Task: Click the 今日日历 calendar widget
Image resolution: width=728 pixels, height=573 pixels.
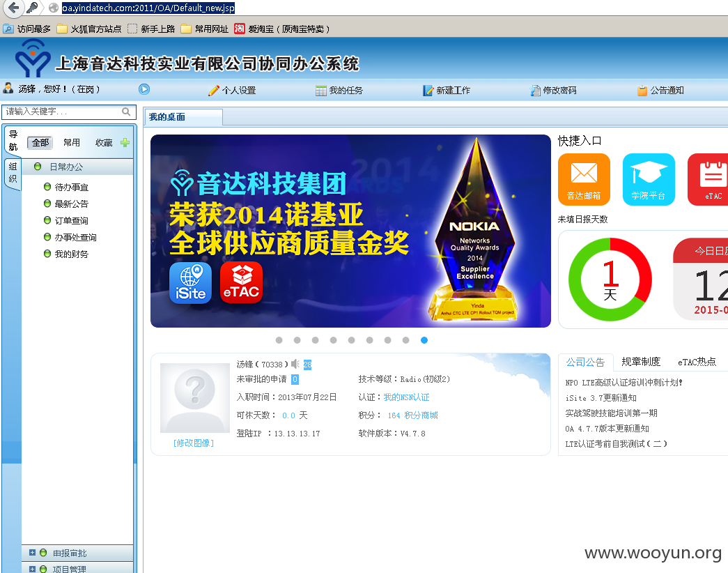Action: pos(701,280)
